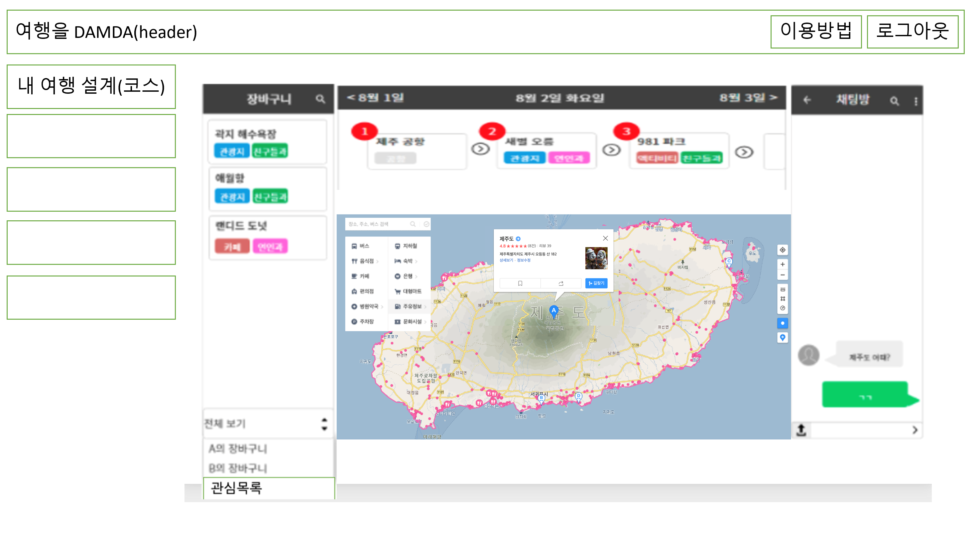
Task: Click the chat room back arrow
Action: (x=807, y=100)
